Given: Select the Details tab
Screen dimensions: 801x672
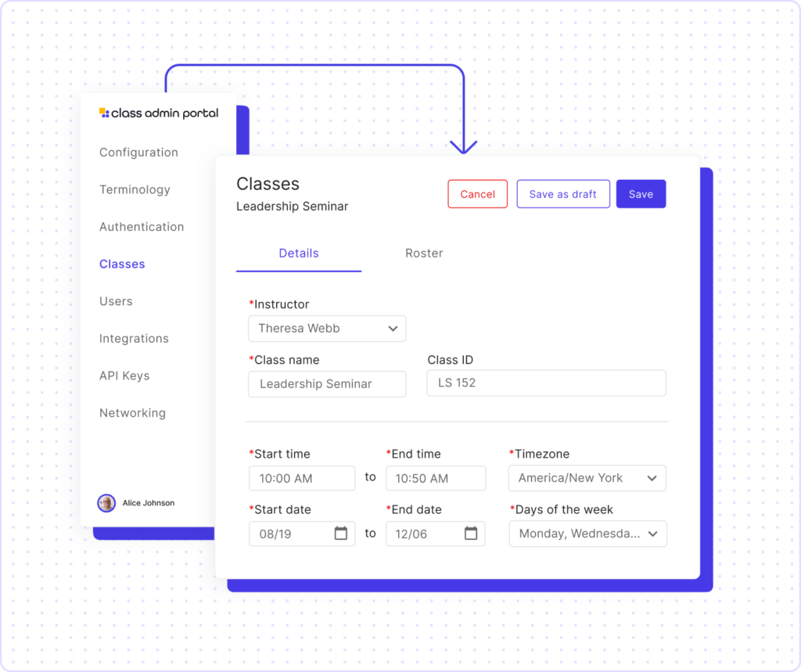Looking at the screenshot, I should click(299, 253).
